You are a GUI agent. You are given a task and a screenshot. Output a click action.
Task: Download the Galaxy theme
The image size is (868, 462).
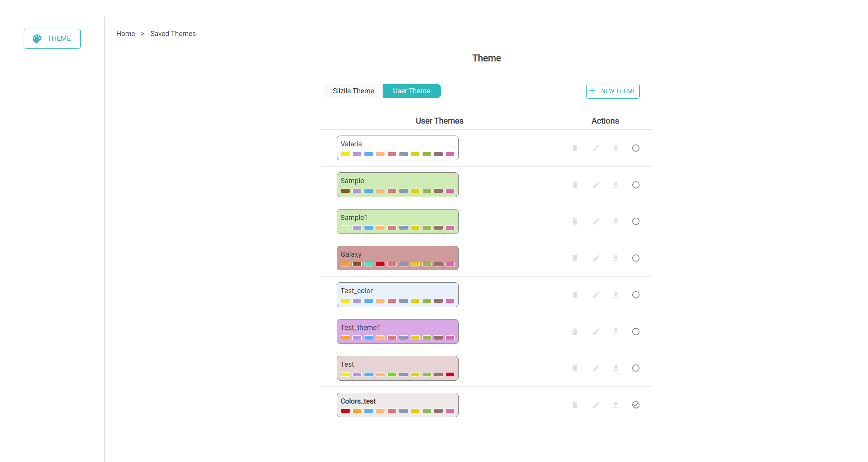tap(616, 258)
